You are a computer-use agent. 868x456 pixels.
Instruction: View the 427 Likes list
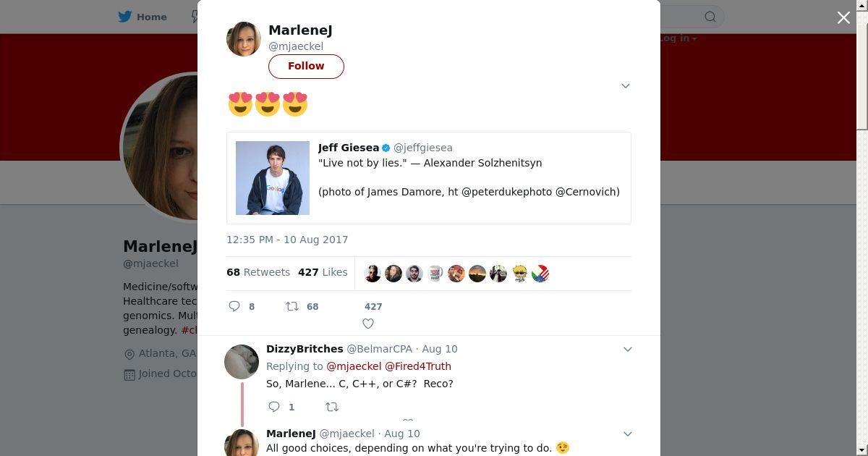tap(323, 272)
